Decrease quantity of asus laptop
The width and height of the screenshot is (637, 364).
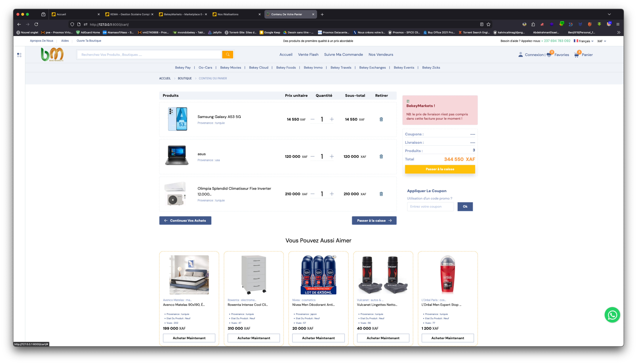pyautogui.click(x=313, y=156)
